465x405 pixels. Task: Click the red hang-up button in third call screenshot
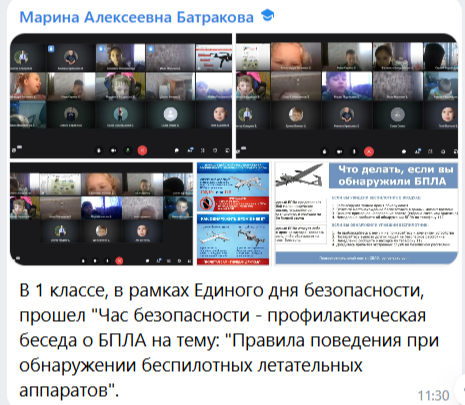tap(119, 261)
